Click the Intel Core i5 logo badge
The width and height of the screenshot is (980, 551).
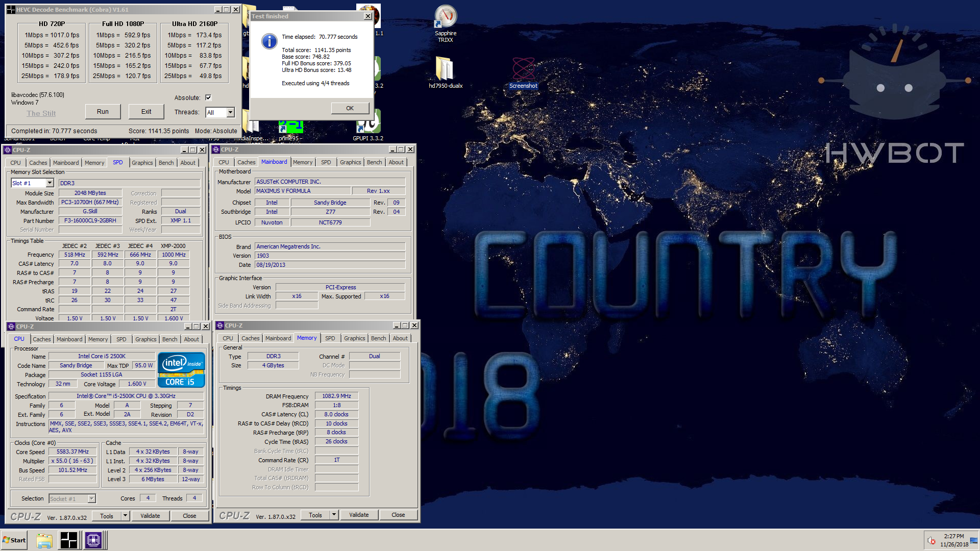[x=181, y=370]
